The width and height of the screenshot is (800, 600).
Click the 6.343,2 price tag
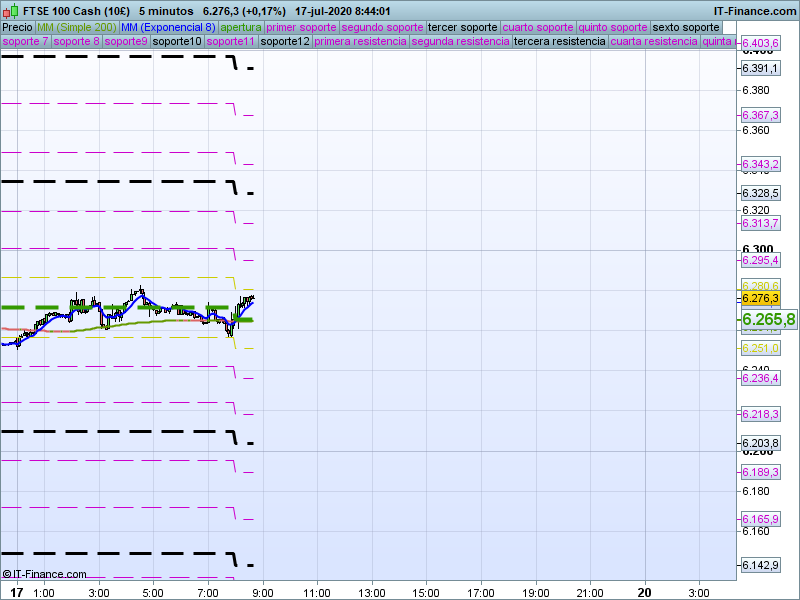click(x=760, y=164)
